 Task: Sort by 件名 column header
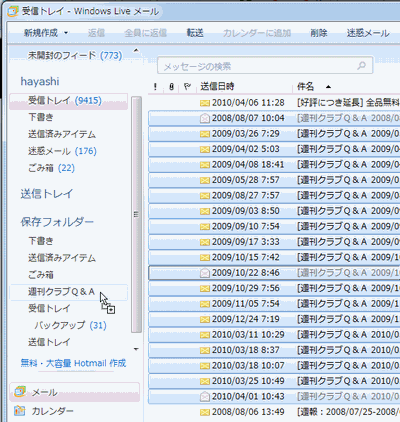coord(306,87)
